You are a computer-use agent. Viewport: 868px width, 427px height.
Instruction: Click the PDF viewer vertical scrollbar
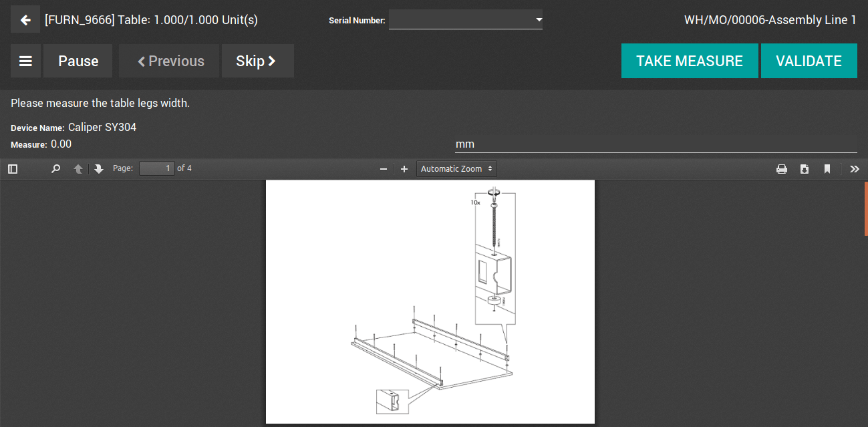[x=865, y=208]
